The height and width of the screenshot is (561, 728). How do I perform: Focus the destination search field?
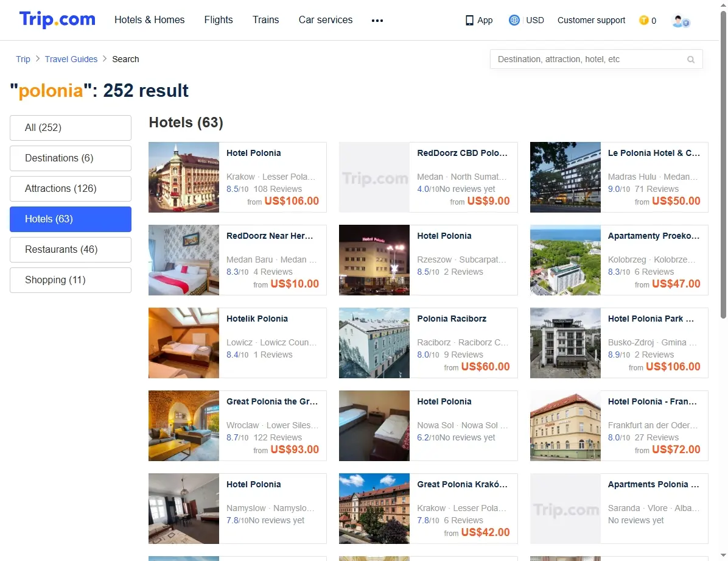click(x=596, y=59)
